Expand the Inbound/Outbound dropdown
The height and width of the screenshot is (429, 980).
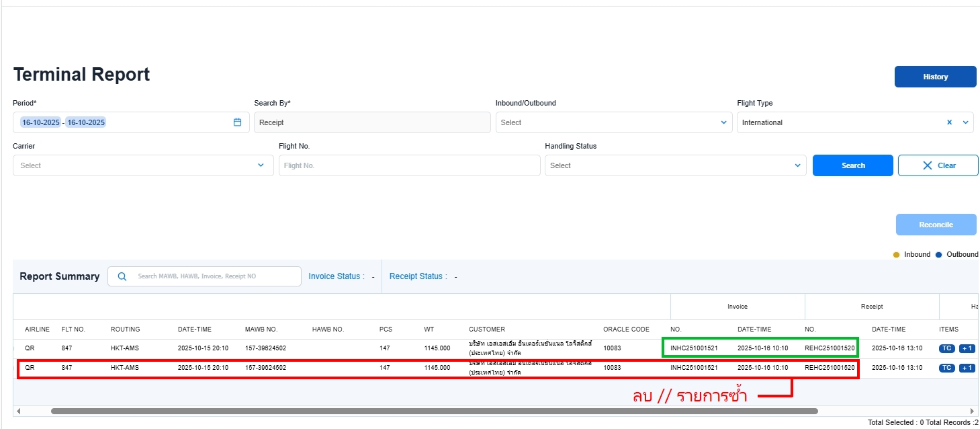723,122
